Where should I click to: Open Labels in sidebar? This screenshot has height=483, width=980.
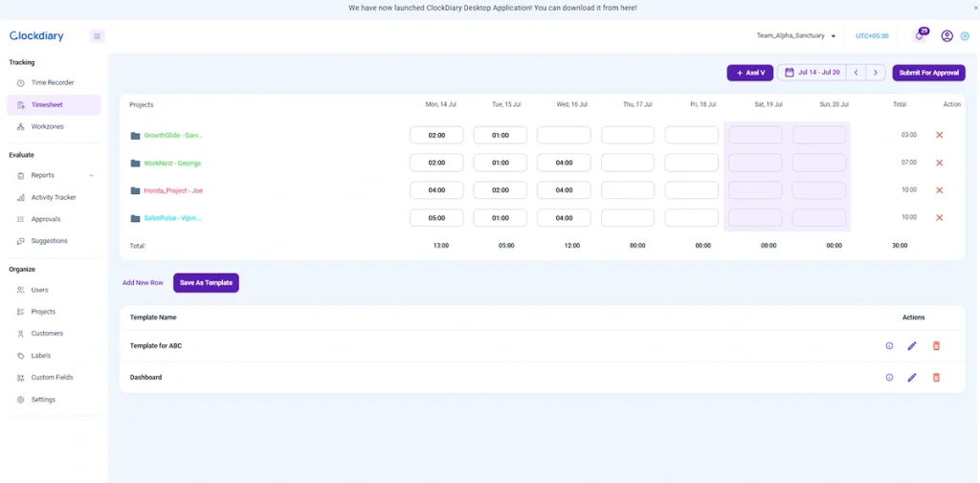click(54, 356)
